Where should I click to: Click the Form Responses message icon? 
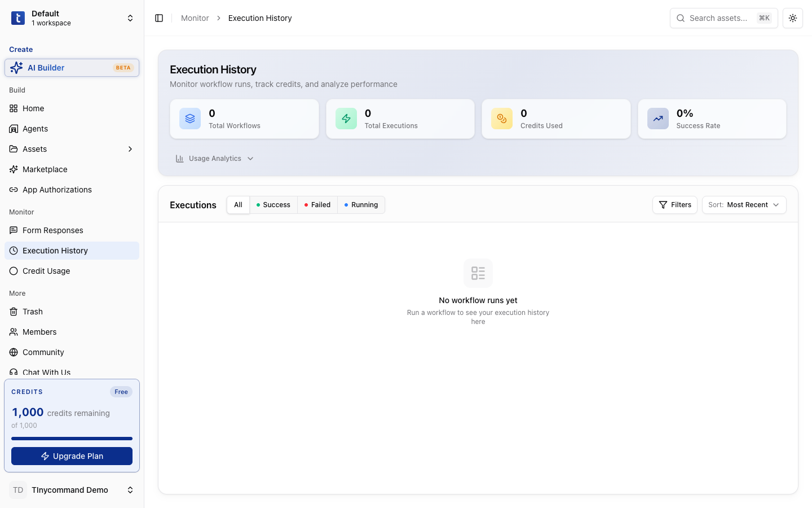point(14,230)
